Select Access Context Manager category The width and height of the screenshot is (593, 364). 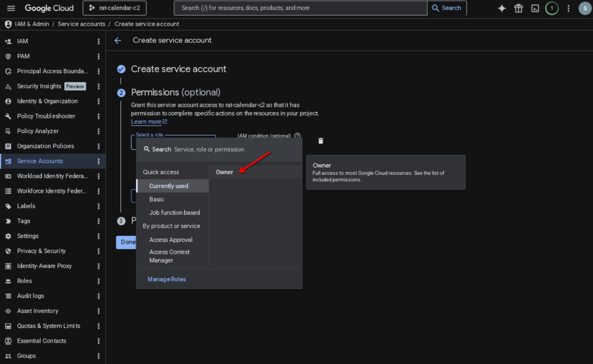point(172,256)
